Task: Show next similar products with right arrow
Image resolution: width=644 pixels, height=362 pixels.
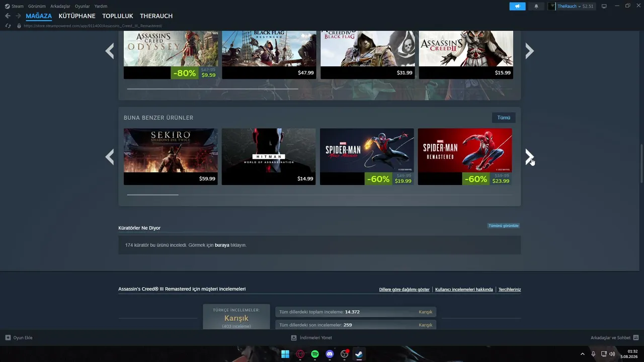Action: [529, 157]
